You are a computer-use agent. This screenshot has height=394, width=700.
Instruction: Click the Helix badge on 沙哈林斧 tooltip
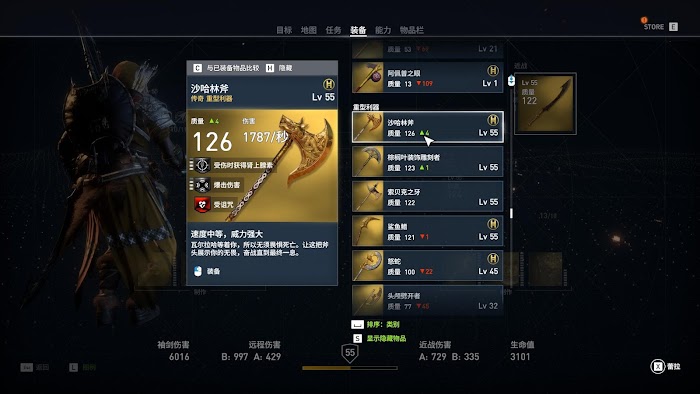[329, 84]
